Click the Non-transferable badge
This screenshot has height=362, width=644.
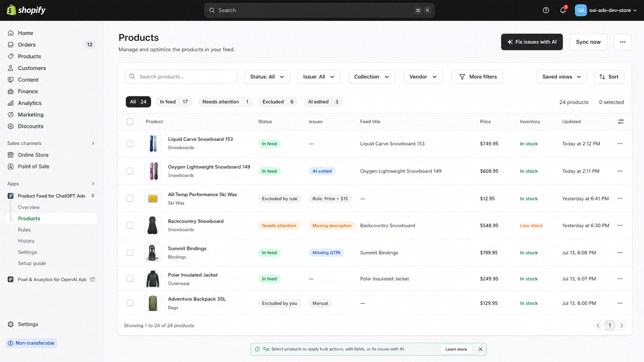click(31, 343)
